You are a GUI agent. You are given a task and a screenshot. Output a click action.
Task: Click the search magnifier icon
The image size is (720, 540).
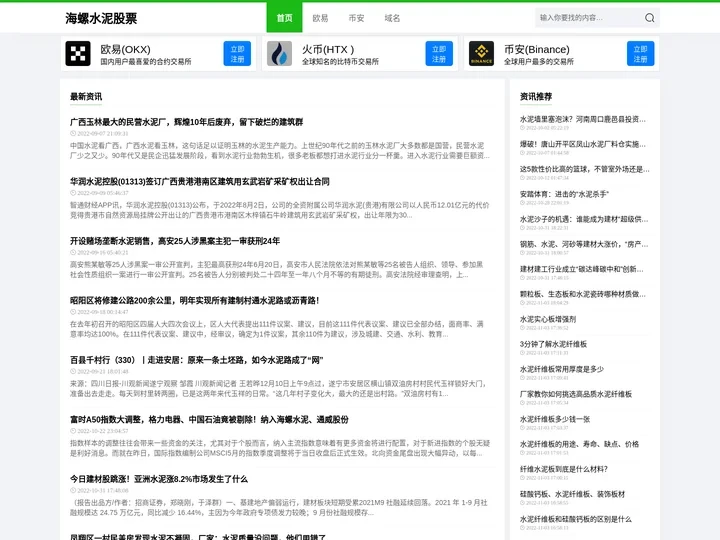[x=649, y=18]
